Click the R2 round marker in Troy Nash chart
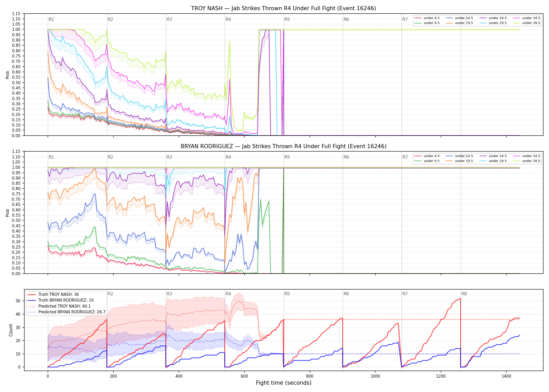Screen dimensions: 549x392 pos(110,19)
